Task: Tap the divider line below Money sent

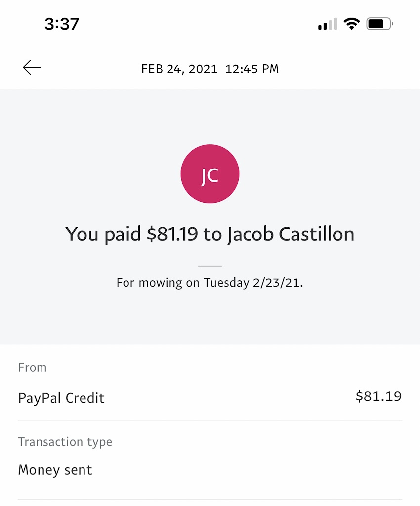Action: pos(210,499)
